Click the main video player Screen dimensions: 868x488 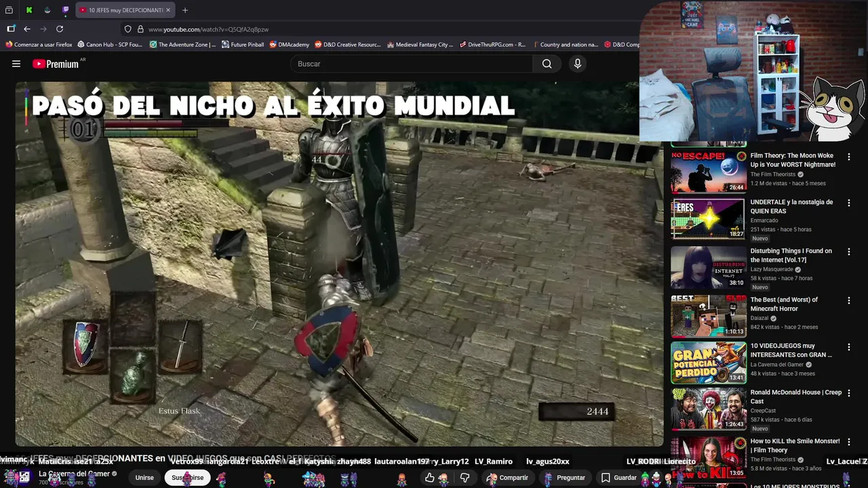[x=339, y=264]
